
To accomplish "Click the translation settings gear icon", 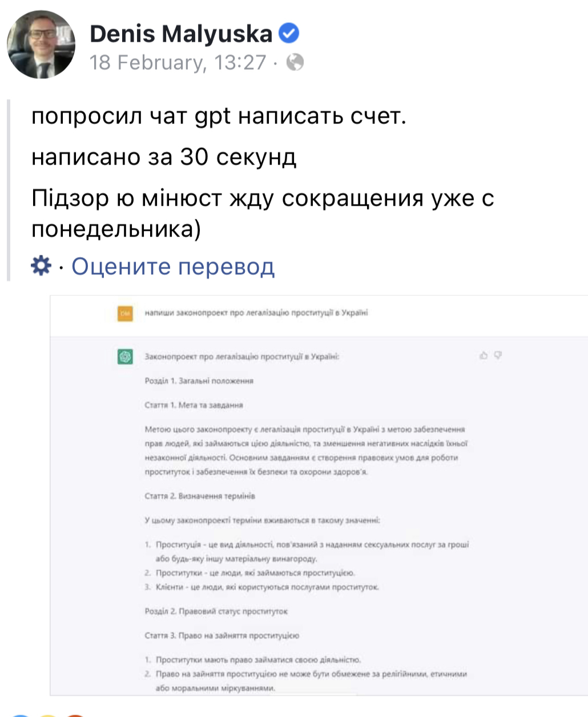I will pos(41,266).
